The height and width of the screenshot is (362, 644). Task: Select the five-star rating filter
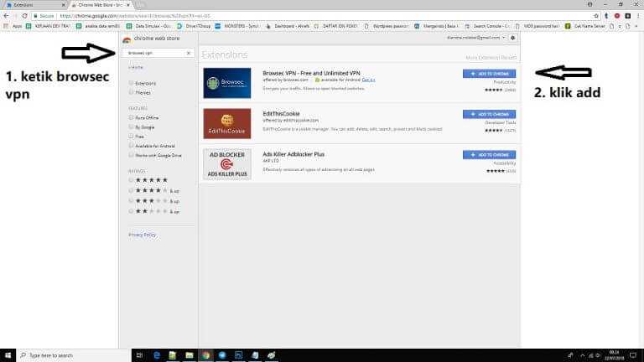132,180
